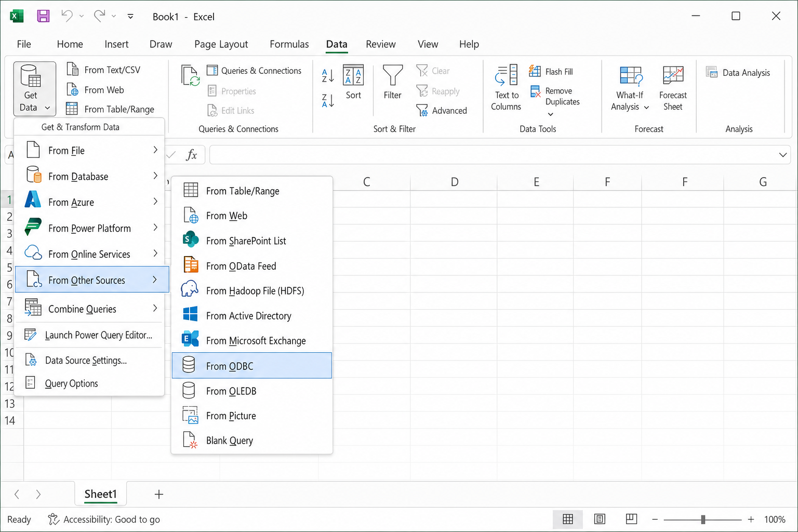This screenshot has height=532, width=798.
Task: Switch to Page Break Preview
Action: [631, 519]
